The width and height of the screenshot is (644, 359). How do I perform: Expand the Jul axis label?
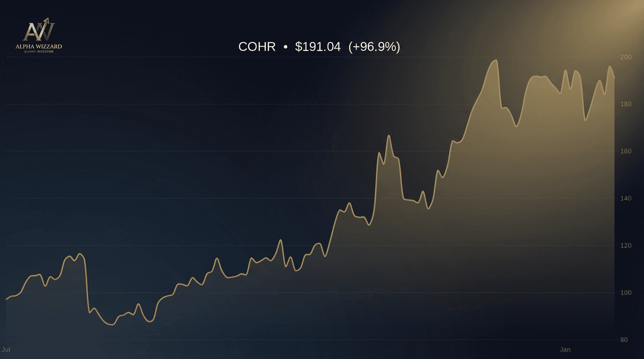point(5,349)
